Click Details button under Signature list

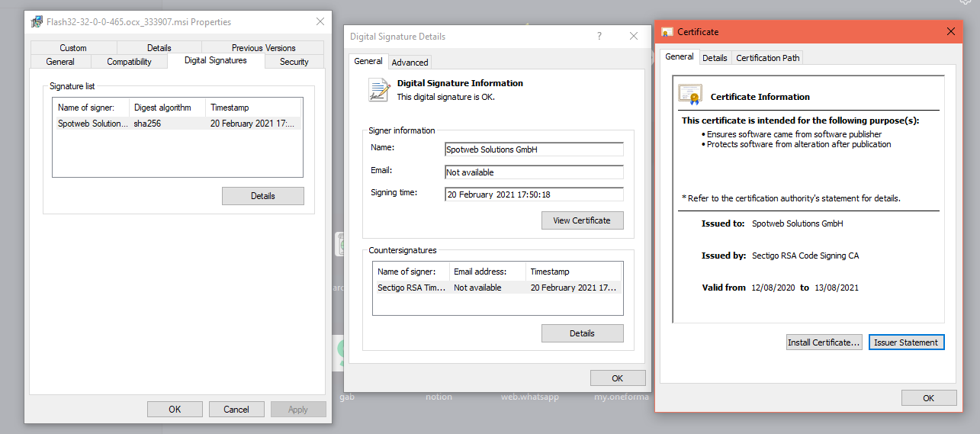pos(263,196)
